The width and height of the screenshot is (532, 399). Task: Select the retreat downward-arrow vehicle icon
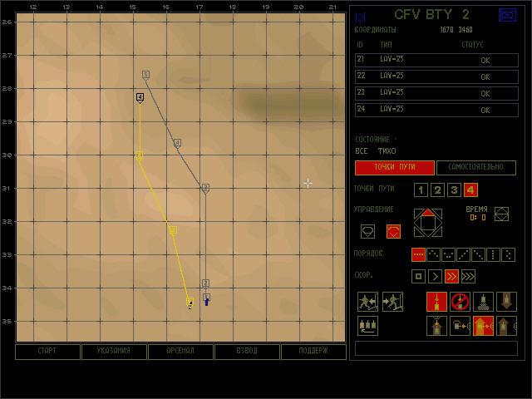tap(506, 302)
